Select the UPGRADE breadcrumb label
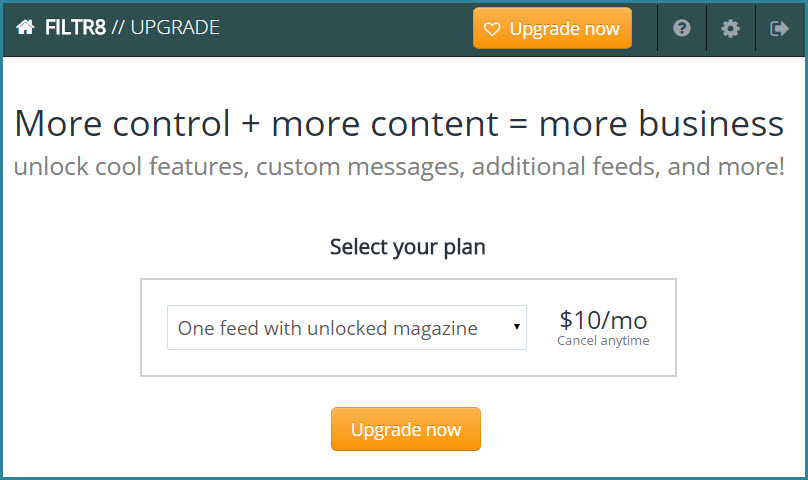This screenshot has width=808, height=480. tap(175, 27)
